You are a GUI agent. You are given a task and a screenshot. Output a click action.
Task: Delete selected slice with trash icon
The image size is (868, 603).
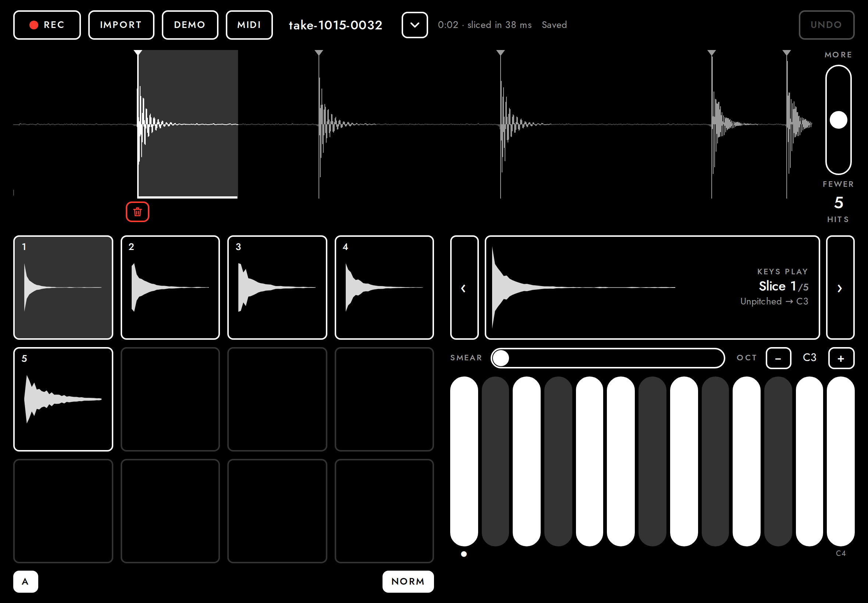(x=137, y=212)
